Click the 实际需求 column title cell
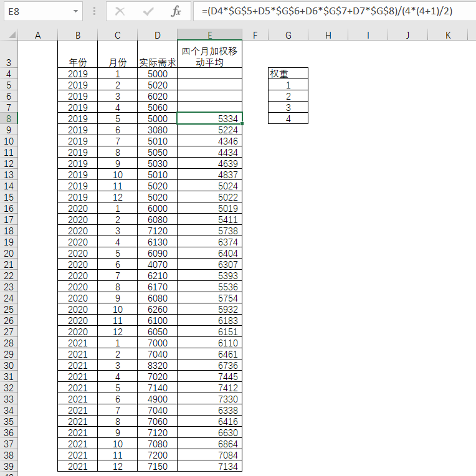Image resolution: width=476 pixels, height=476 pixels. pyautogui.click(x=157, y=62)
